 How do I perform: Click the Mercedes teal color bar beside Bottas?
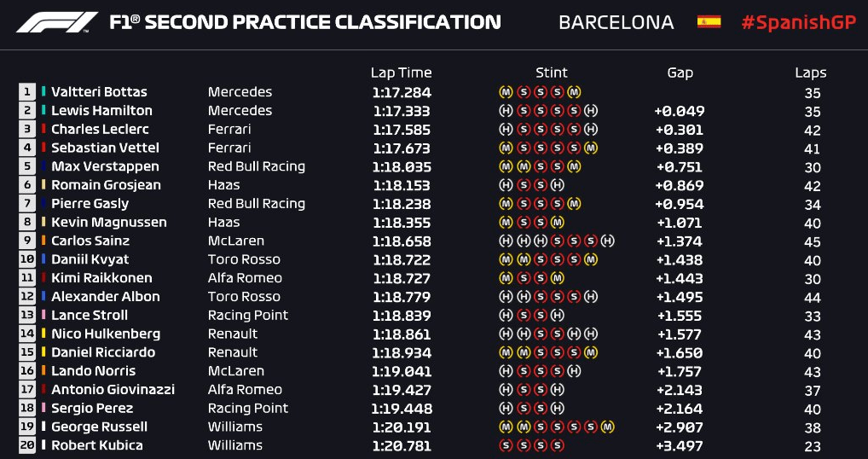click(43, 92)
